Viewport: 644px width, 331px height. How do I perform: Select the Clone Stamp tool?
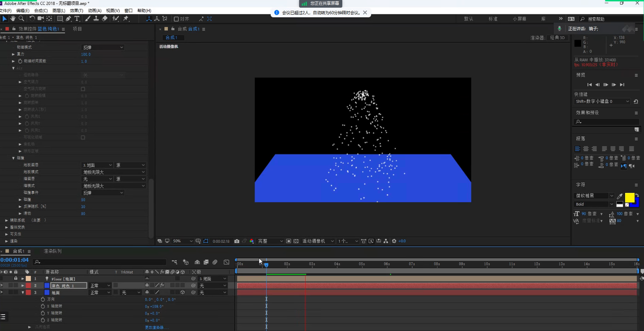point(96,18)
